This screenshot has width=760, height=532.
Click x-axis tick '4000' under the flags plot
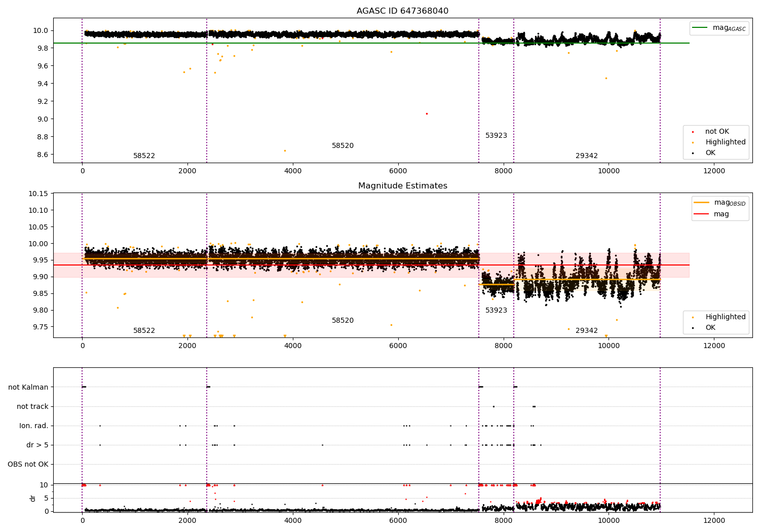(x=293, y=521)
